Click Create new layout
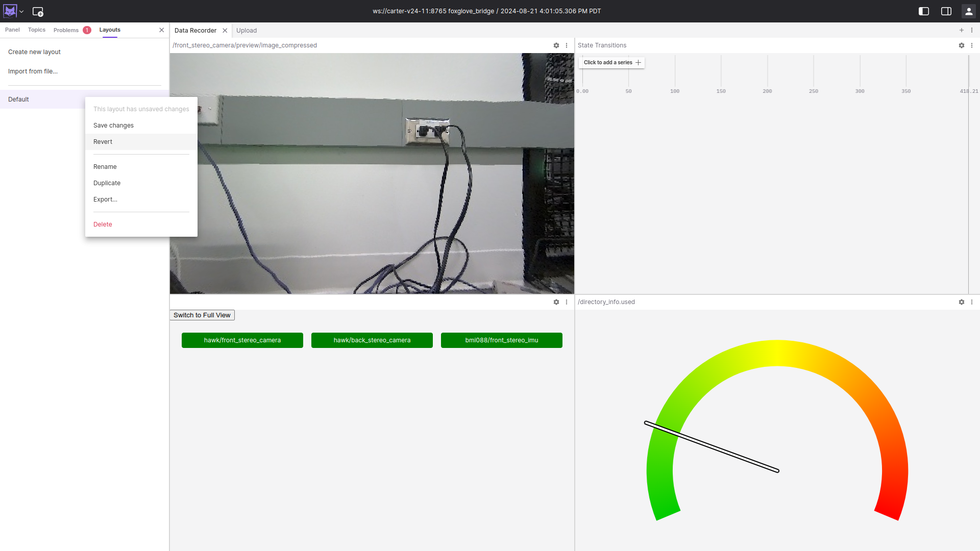980x551 pixels. (x=34, y=52)
